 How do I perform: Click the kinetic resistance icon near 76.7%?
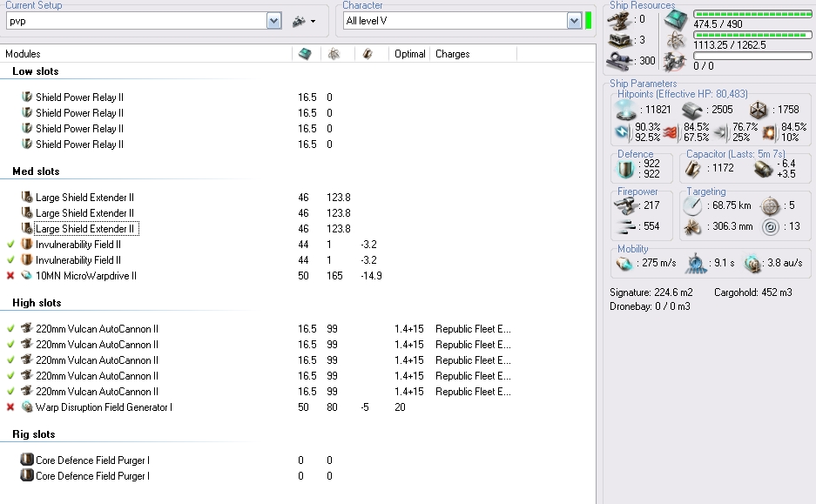click(721, 132)
